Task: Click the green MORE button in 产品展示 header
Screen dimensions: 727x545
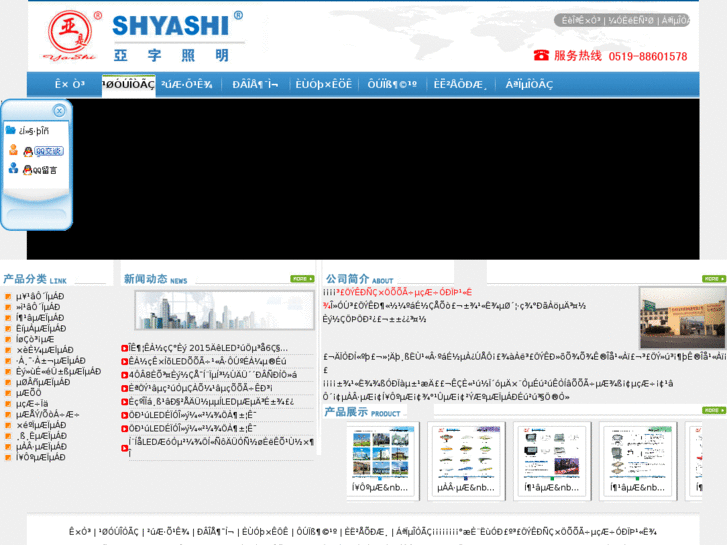Action: coord(714,410)
